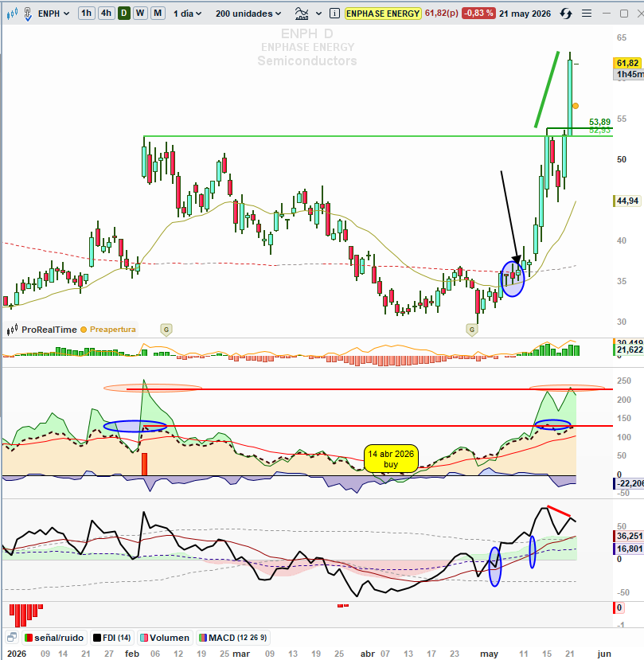Image resolution: width=644 pixels, height=660 pixels.
Task: Click the red 0 señal/ruido value label
Action: [x=619, y=607]
